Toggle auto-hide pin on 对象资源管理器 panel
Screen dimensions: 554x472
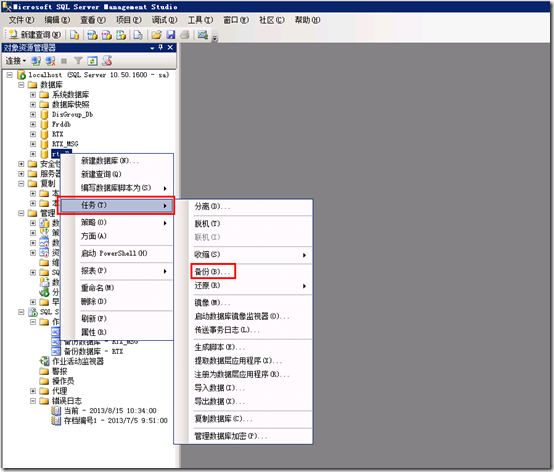pyautogui.click(x=161, y=47)
